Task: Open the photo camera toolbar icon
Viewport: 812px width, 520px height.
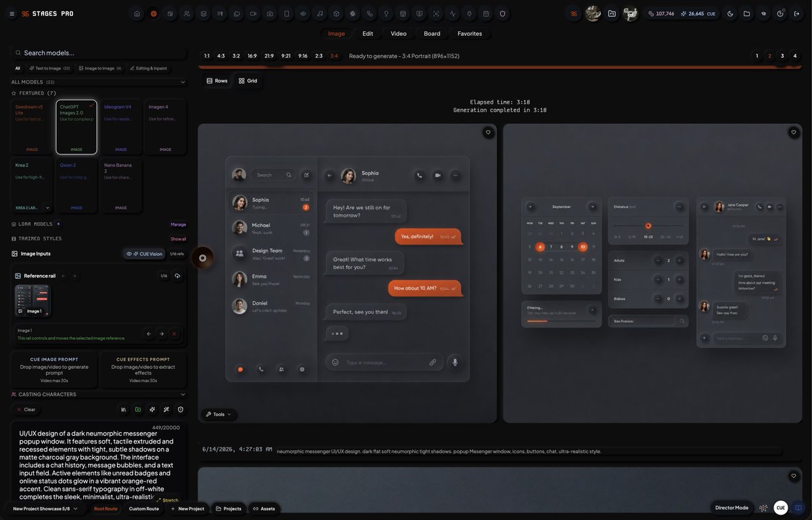Action: point(270,14)
